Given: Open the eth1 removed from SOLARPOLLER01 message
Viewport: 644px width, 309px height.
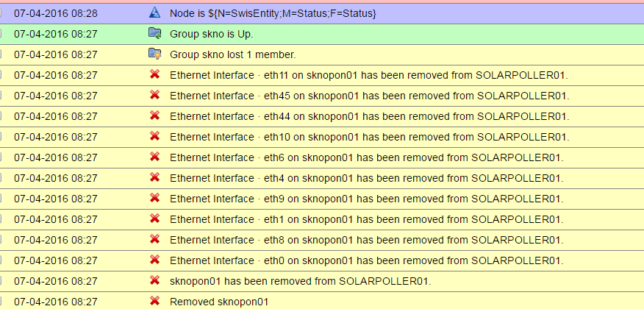Looking at the screenshot, I should coord(366,219).
